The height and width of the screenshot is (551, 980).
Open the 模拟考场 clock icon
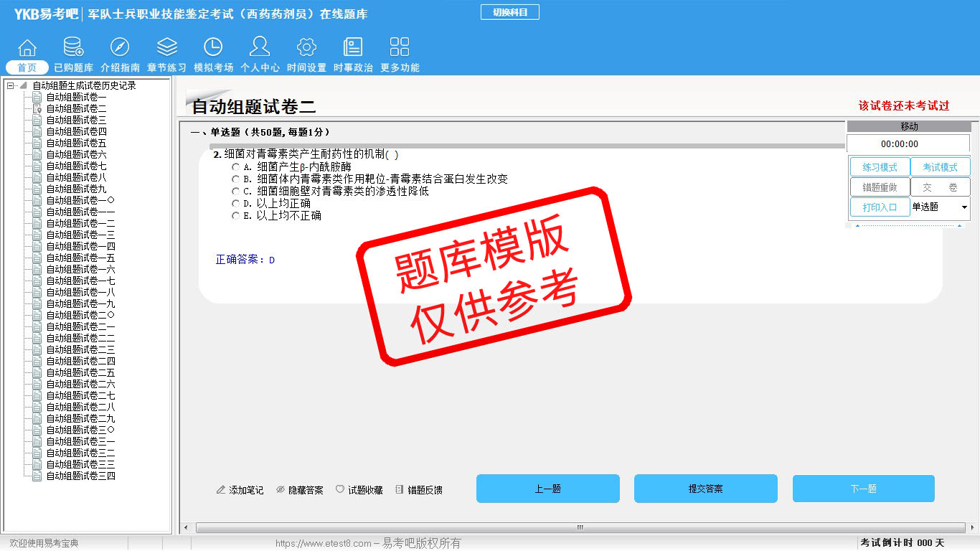(213, 47)
